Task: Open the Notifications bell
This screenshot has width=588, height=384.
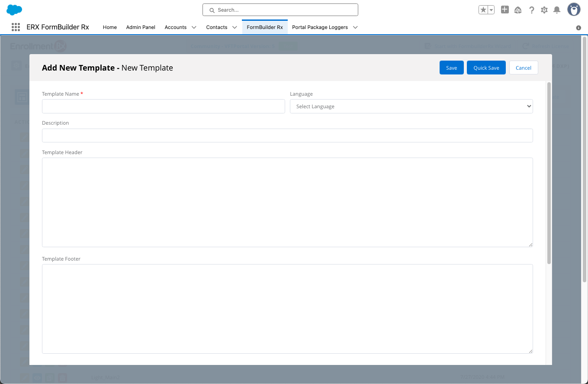Action: 557,10
